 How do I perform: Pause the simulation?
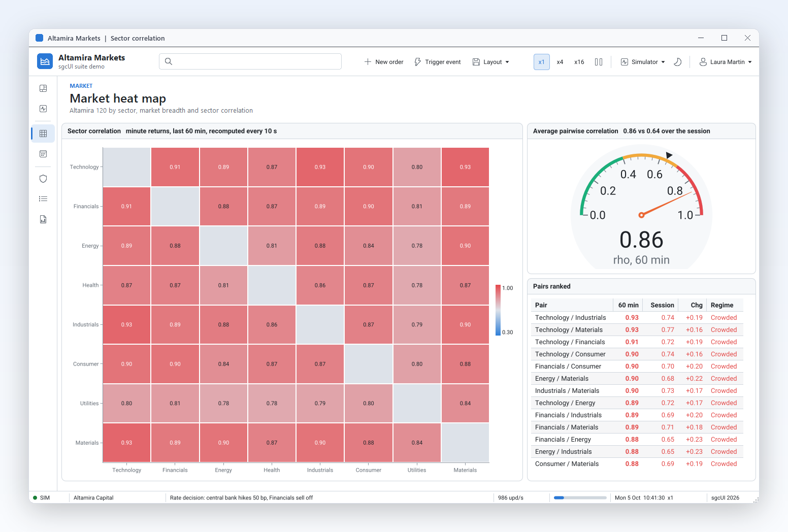point(599,62)
